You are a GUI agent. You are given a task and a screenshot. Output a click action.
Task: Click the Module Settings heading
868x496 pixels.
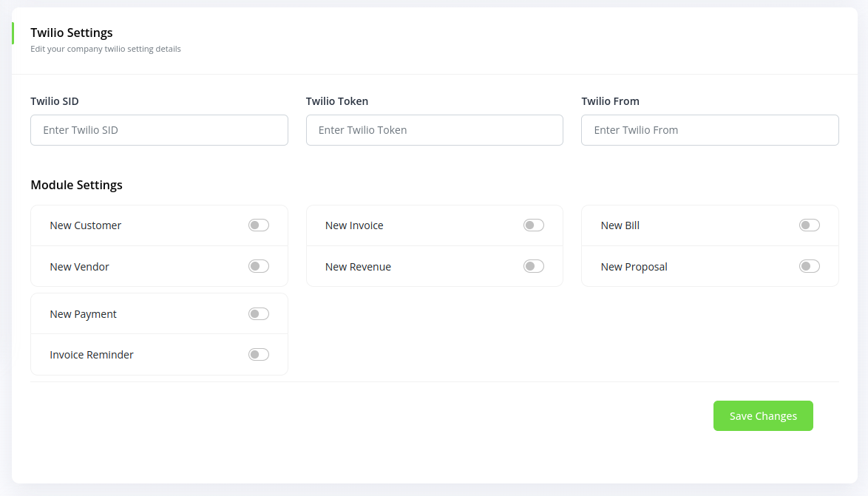click(76, 185)
